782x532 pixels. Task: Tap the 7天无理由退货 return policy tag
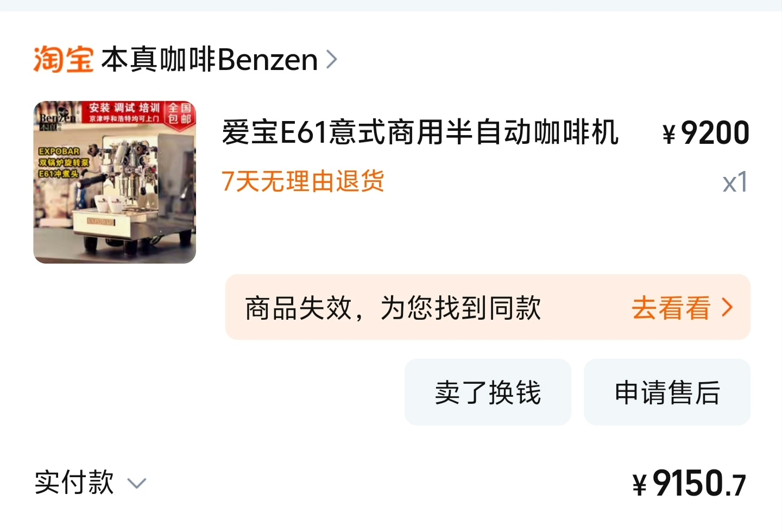pos(303,181)
